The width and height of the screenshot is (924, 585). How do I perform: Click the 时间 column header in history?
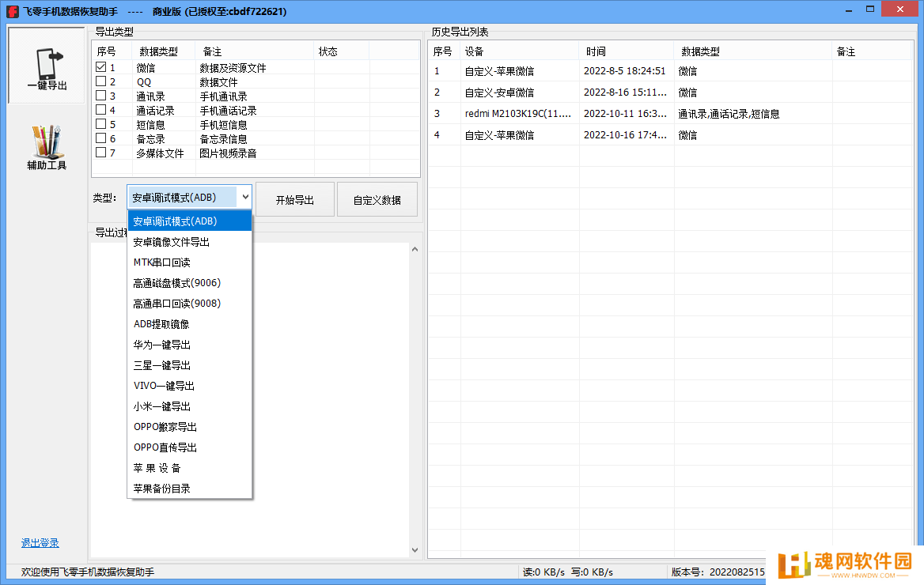pos(626,51)
